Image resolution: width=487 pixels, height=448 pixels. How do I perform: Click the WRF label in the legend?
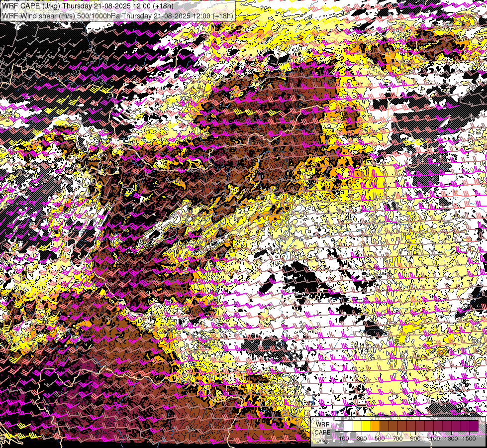323,425
